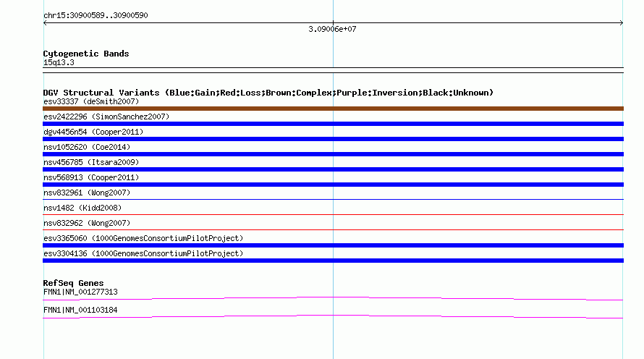This screenshot has width=644, height=359.
Task: Select the Cytogenetic Bands track title
Action: click(86, 54)
